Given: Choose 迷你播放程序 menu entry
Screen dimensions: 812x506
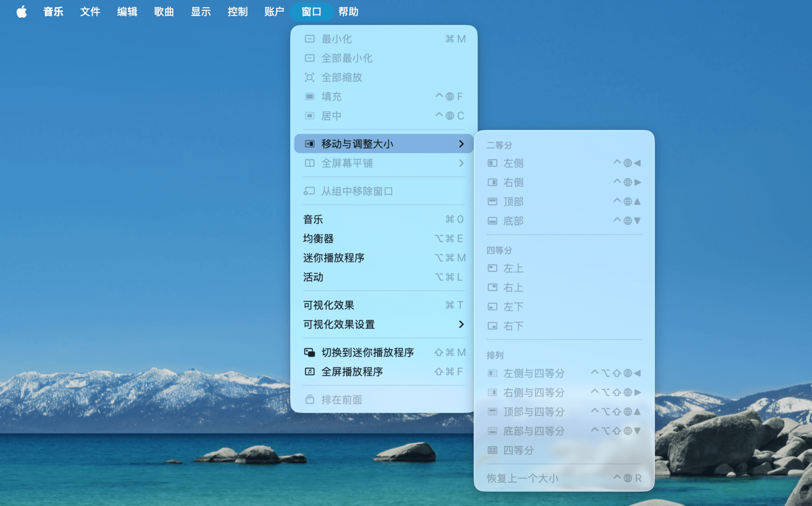Looking at the screenshot, I should (333, 258).
